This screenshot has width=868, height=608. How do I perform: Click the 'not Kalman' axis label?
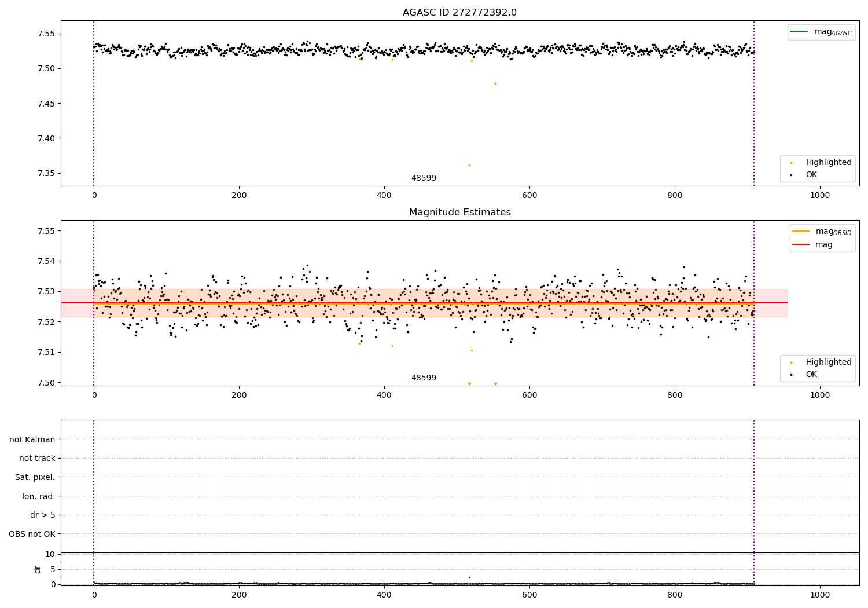coord(32,439)
